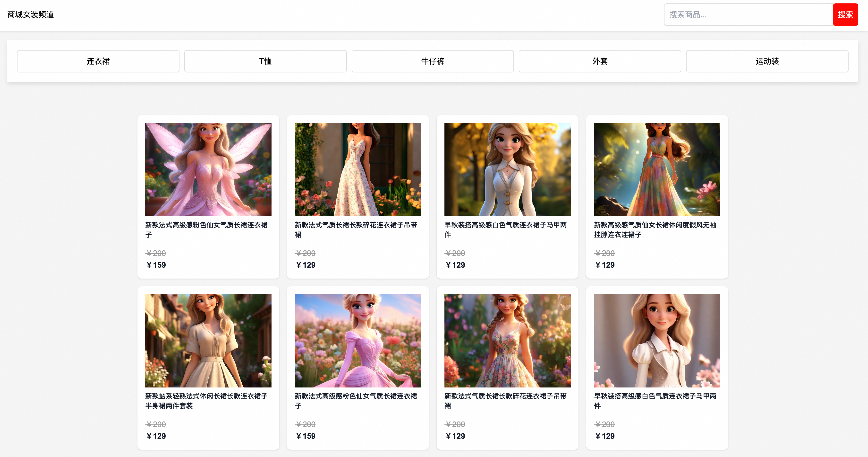Focus the 搜索商品 search input field
The image size is (868, 457).
tap(748, 15)
